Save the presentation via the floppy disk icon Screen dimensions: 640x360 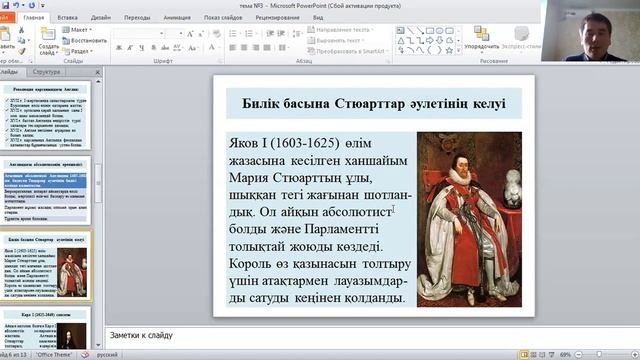click(5, 5)
